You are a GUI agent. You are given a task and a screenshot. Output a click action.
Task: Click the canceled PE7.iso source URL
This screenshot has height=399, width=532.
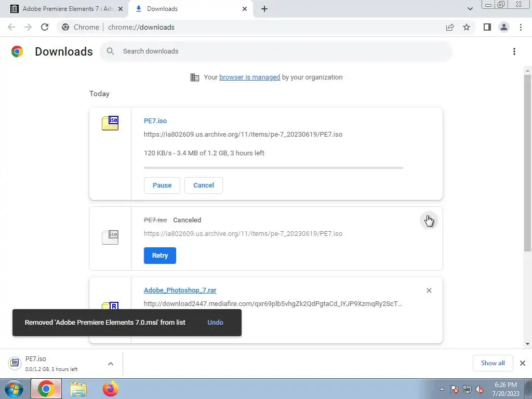coord(243,233)
